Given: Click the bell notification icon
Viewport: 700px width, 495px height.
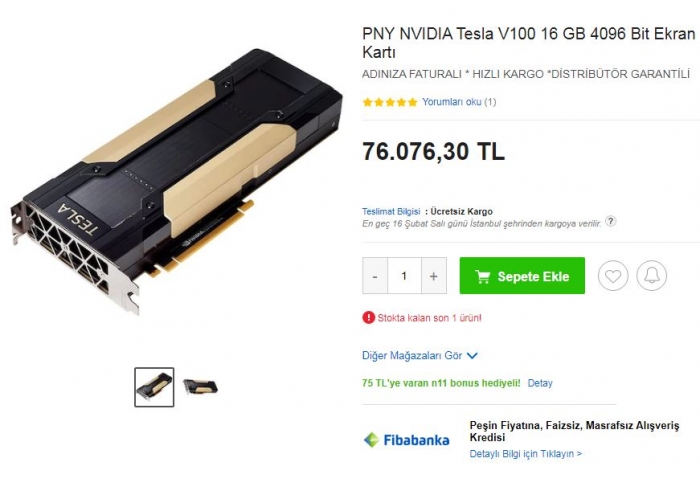Looking at the screenshot, I should (651, 276).
